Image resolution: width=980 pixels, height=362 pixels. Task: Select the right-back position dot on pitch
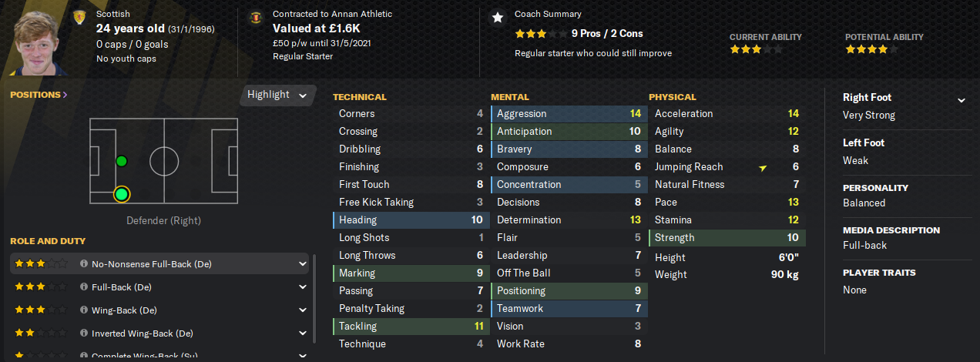121,194
